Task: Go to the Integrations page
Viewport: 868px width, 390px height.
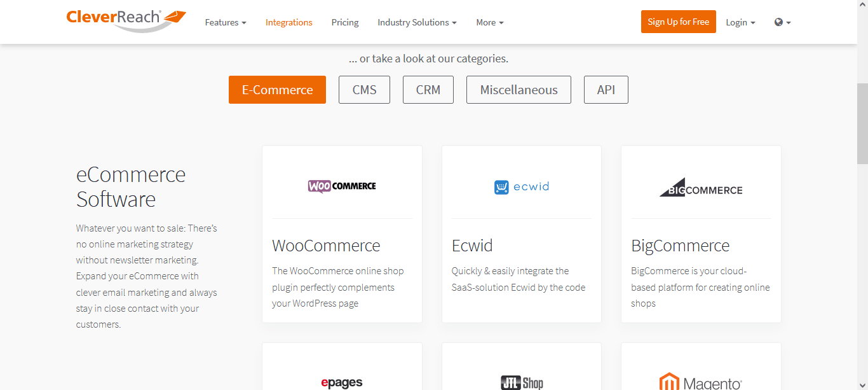Action: tap(289, 22)
